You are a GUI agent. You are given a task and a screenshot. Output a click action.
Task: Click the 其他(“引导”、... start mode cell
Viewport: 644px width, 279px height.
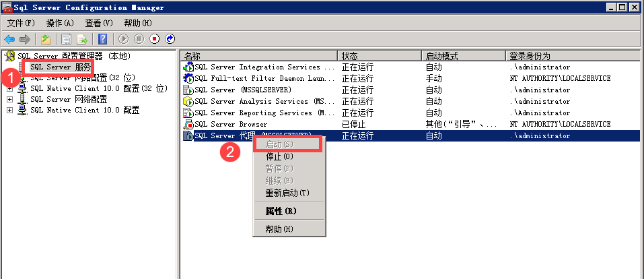[x=462, y=124]
